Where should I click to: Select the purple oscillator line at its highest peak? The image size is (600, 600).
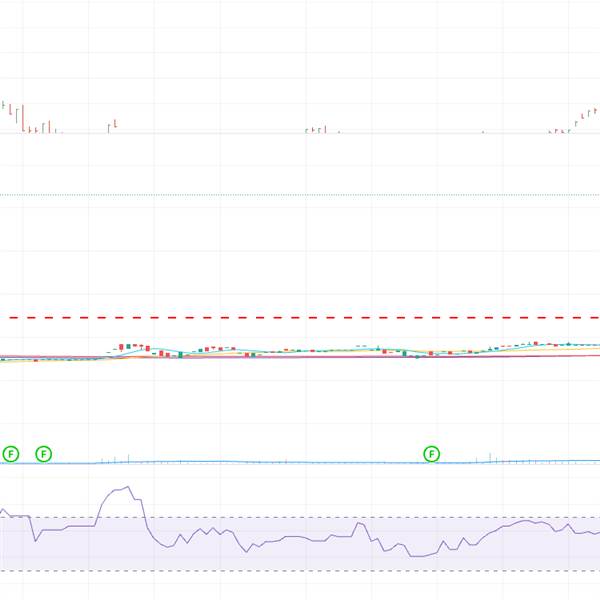tap(128, 487)
